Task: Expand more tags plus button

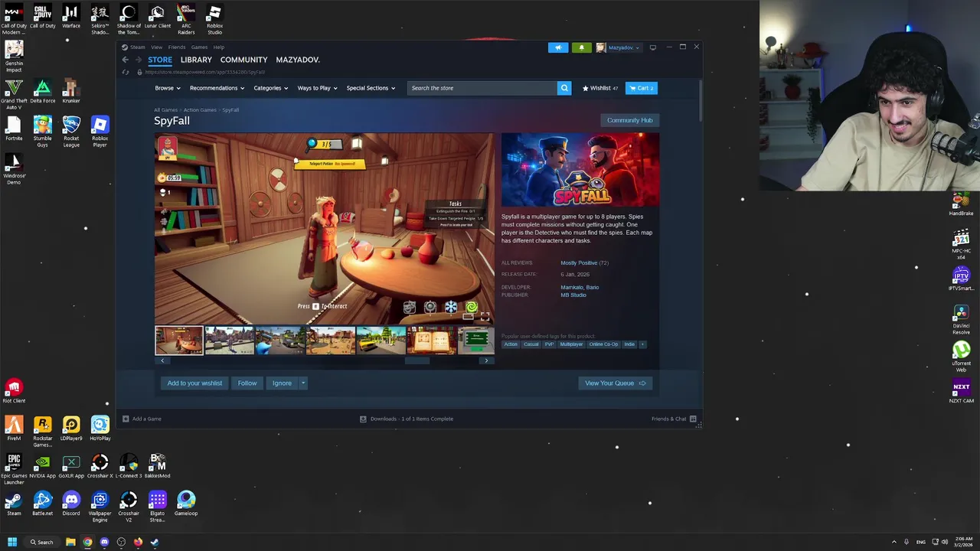Action: (642, 344)
